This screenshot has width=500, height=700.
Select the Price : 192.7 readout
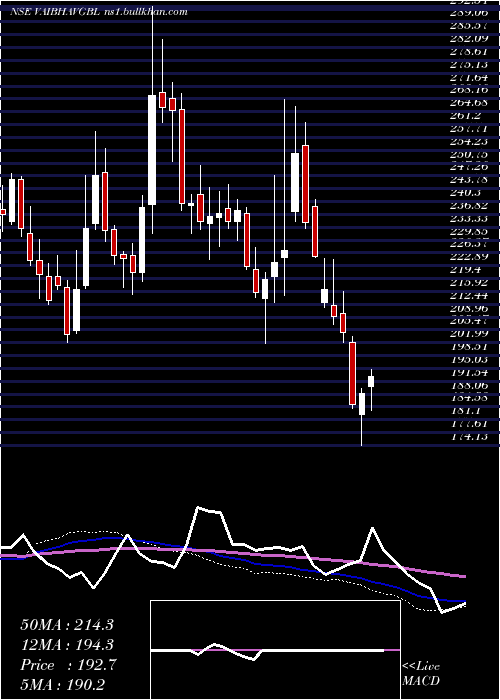pyautogui.click(x=68, y=665)
